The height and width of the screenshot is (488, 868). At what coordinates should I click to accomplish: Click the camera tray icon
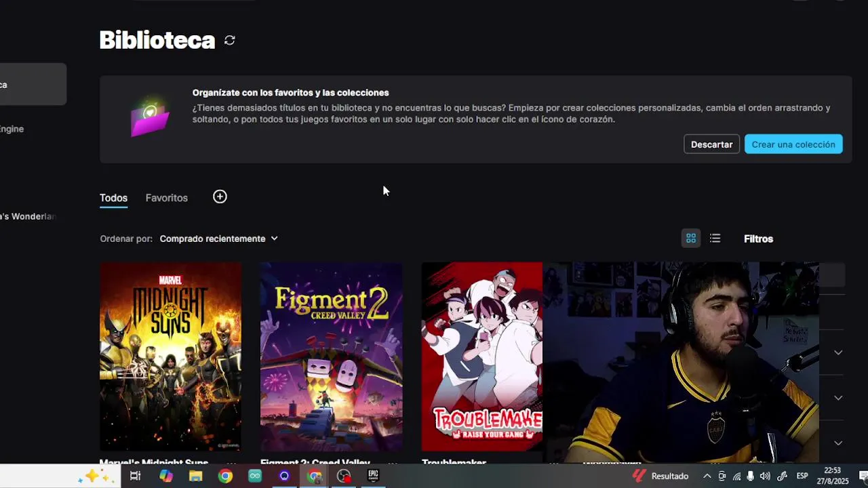(722, 476)
